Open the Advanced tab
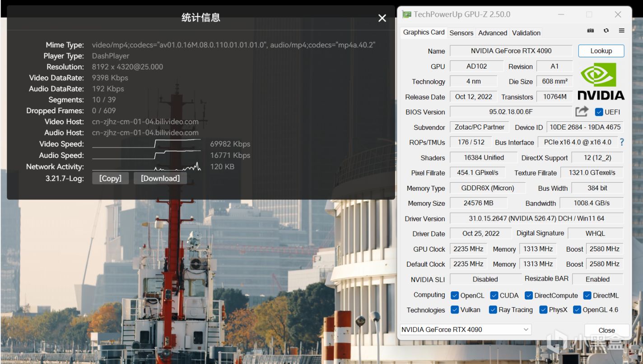Image resolution: width=643 pixels, height=364 pixels. point(493,33)
